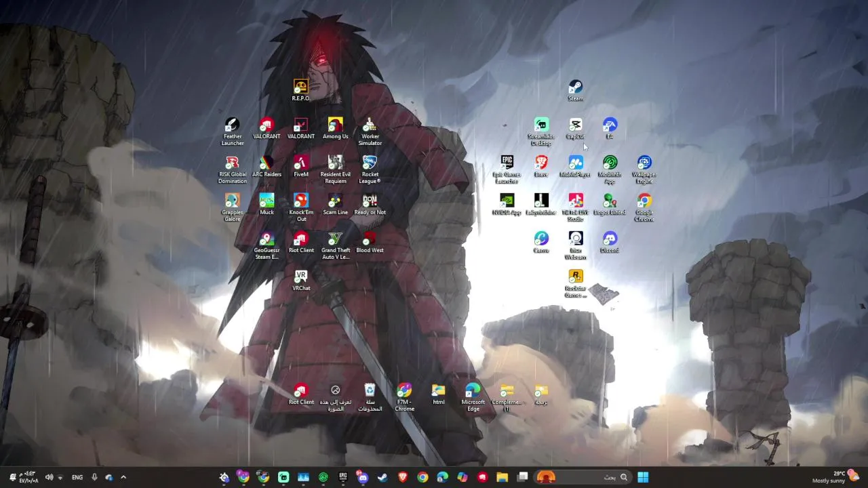Open the Muck game icon

[x=267, y=204]
